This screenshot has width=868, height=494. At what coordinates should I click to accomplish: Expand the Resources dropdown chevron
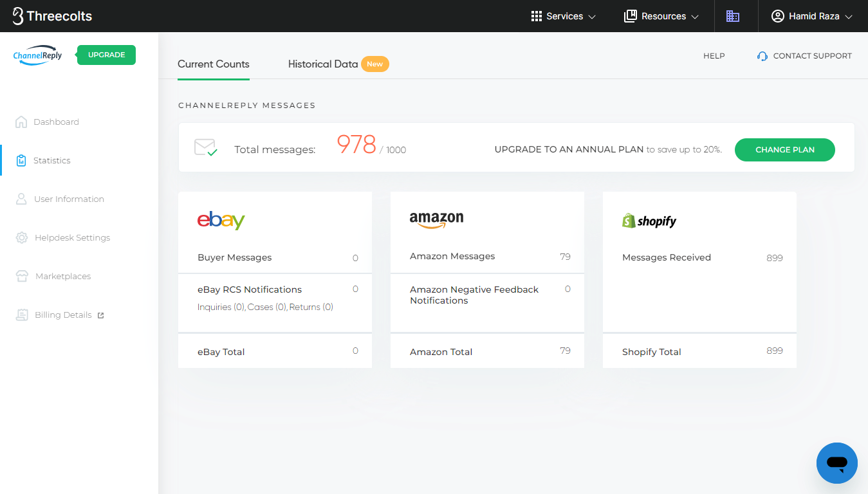695,17
